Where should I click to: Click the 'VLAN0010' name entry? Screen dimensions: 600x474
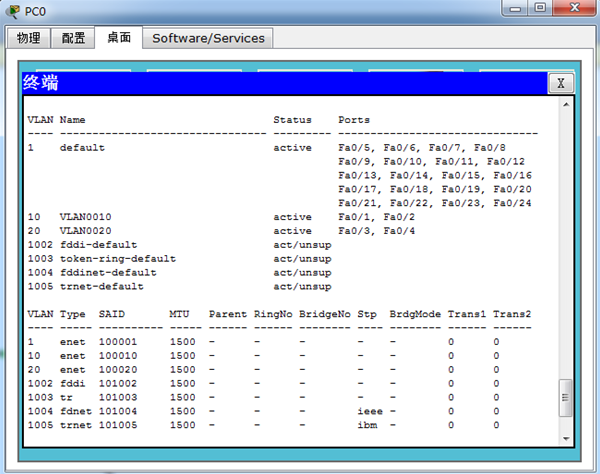85,217
